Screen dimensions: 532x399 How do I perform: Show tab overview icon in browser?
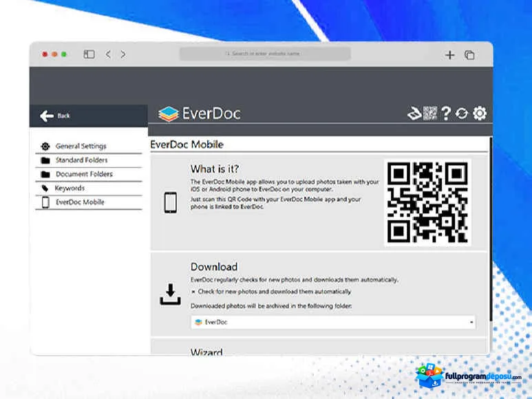pyautogui.click(x=469, y=55)
